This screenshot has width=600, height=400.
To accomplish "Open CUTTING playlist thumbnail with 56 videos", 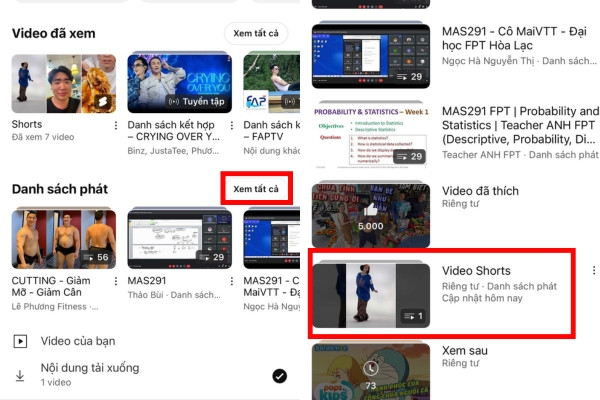I will pyautogui.click(x=64, y=239).
